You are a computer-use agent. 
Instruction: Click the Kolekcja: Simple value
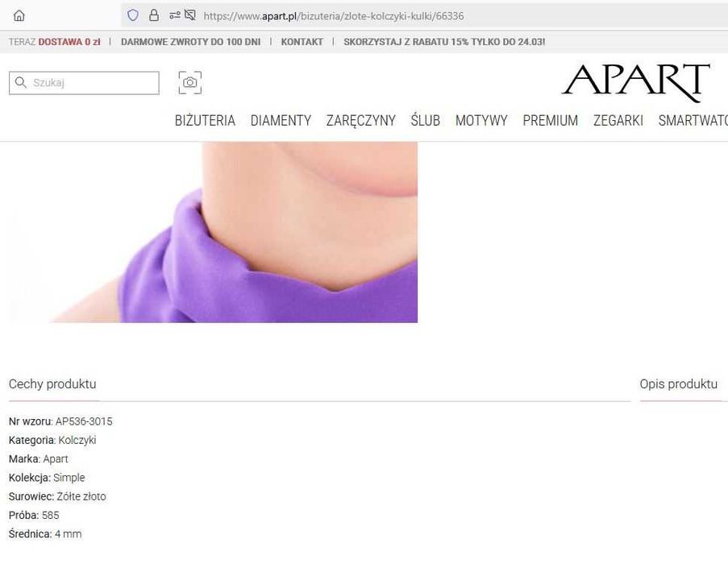(69, 478)
